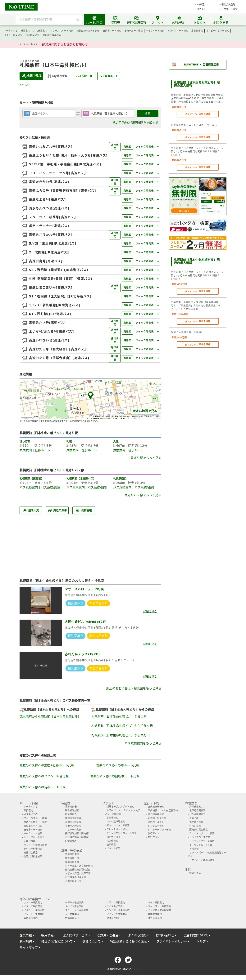Open the 運行/渋滞情報 tab
Screen dimensions: 246x980
coord(136,20)
